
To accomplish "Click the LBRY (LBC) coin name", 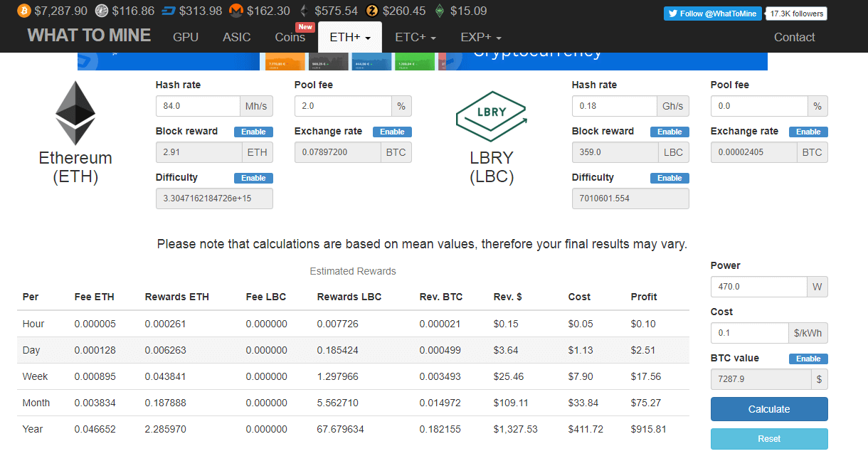I will [x=492, y=167].
